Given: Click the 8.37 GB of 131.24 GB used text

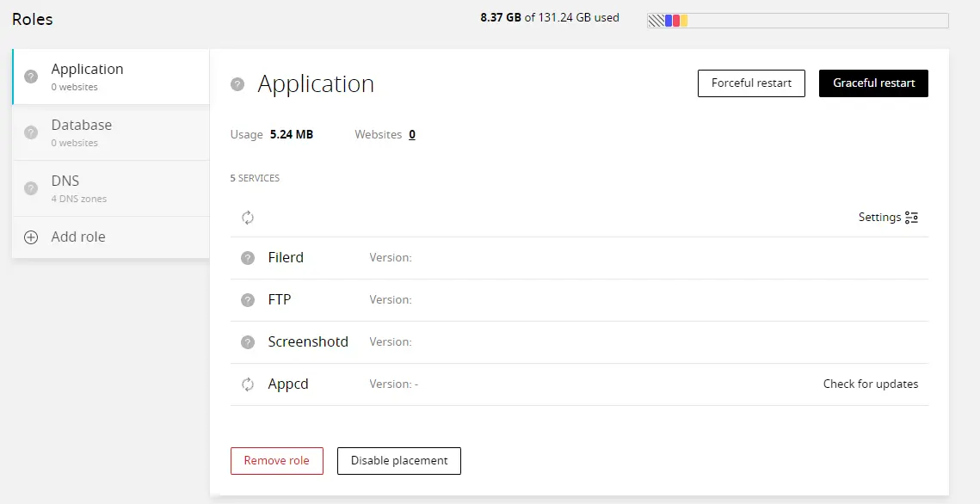Looking at the screenshot, I should tap(550, 17).
